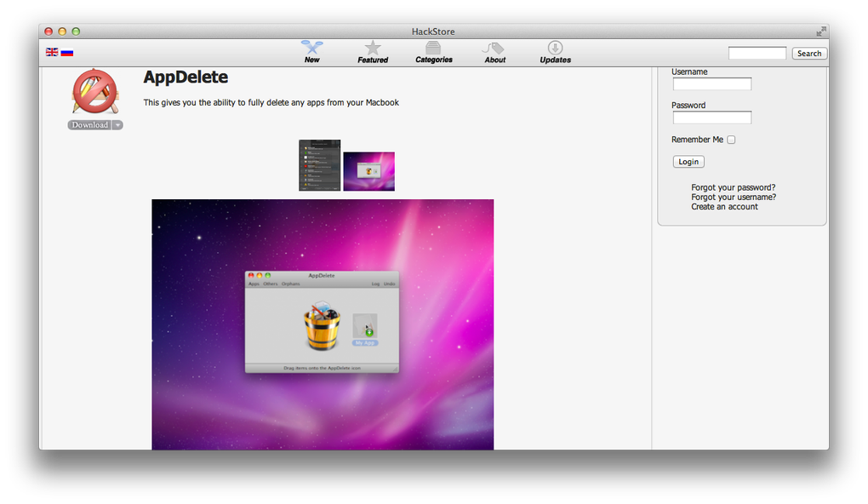Focus the Username input field

(x=712, y=84)
